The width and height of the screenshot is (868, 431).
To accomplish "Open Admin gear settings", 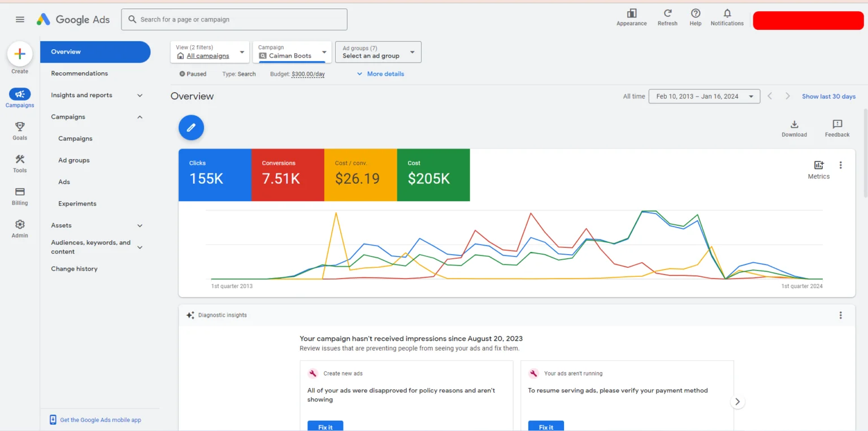I will tap(20, 225).
